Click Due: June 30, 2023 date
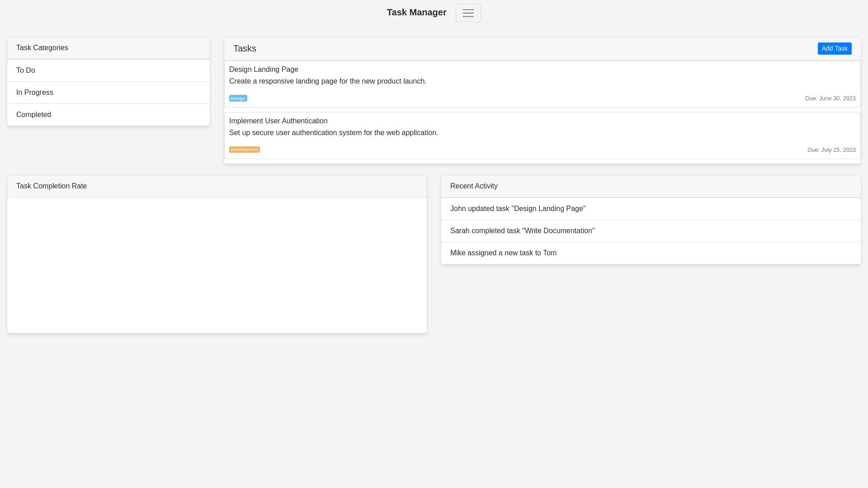Image resolution: width=868 pixels, height=488 pixels. click(x=830, y=99)
